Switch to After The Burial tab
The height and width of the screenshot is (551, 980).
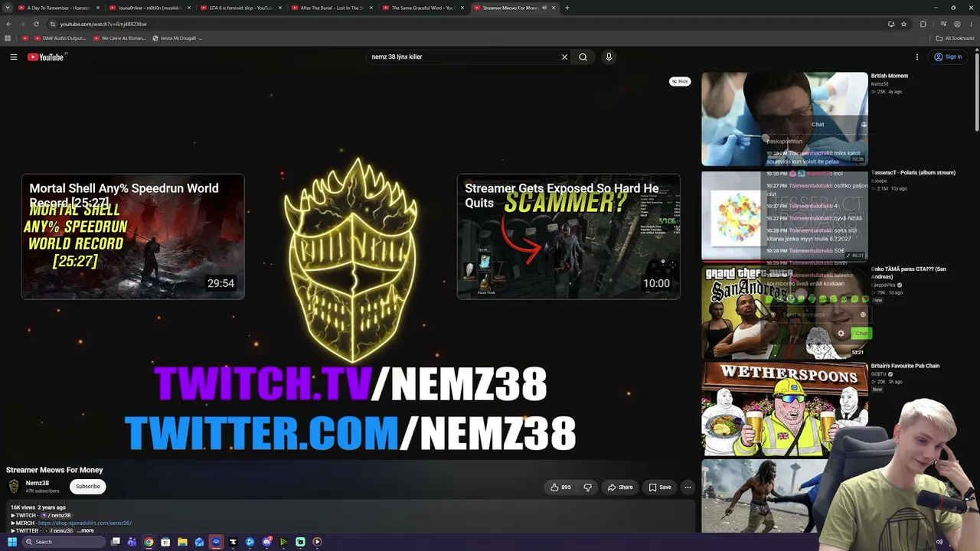pos(332,8)
